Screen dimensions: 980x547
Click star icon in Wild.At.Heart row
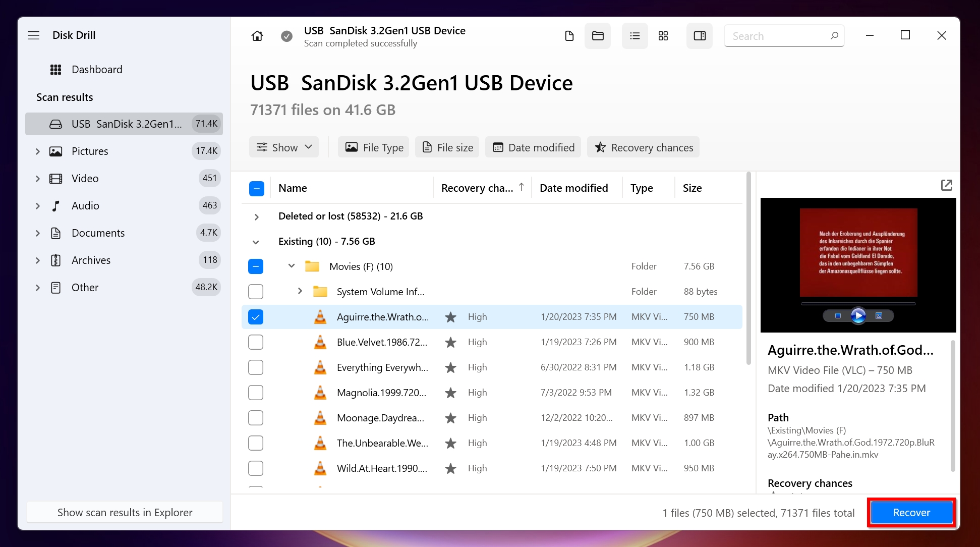click(451, 468)
